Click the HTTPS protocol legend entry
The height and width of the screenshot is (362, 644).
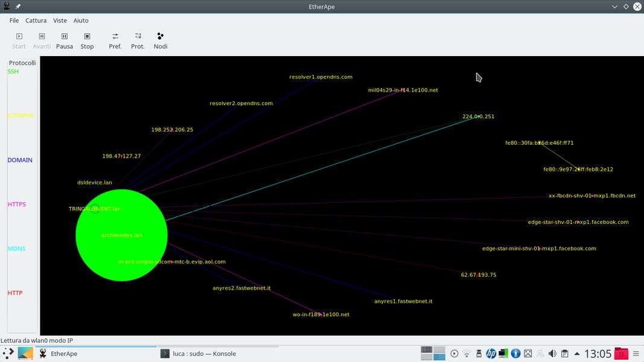(17, 205)
